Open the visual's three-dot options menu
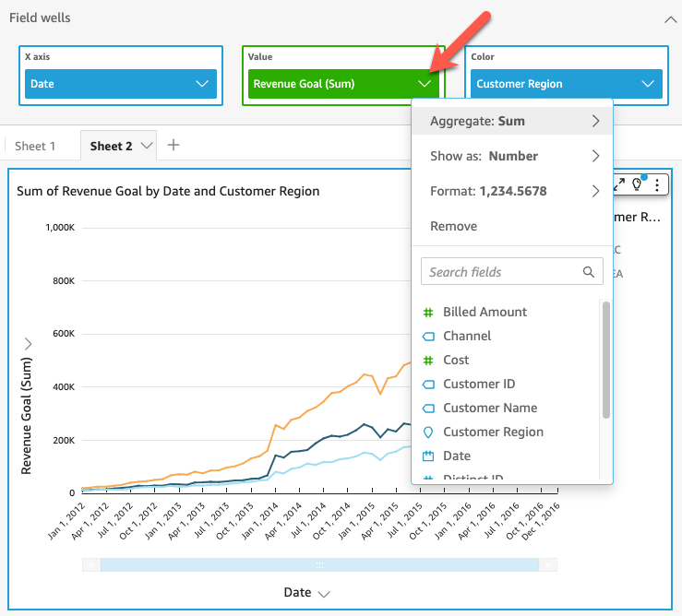This screenshot has height=616, width=682. pos(656,184)
